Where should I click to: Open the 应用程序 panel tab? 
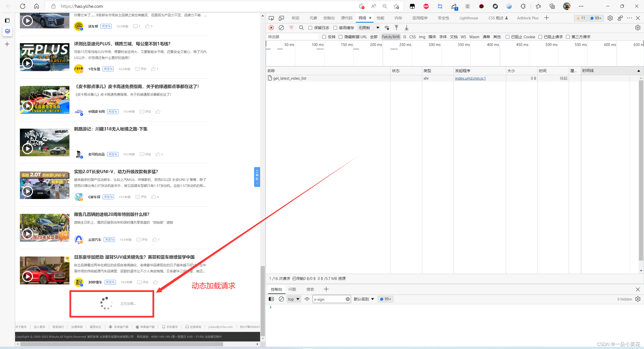point(420,18)
